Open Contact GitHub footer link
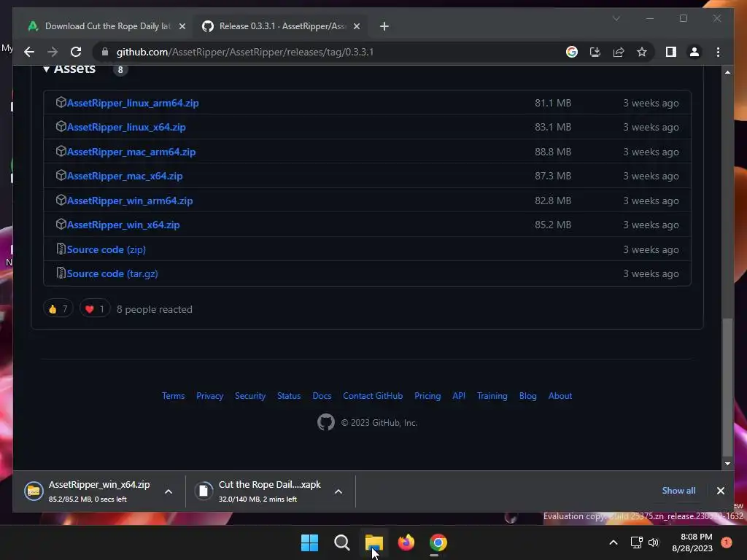The height and width of the screenshot is (560, 747). (373, 396)
